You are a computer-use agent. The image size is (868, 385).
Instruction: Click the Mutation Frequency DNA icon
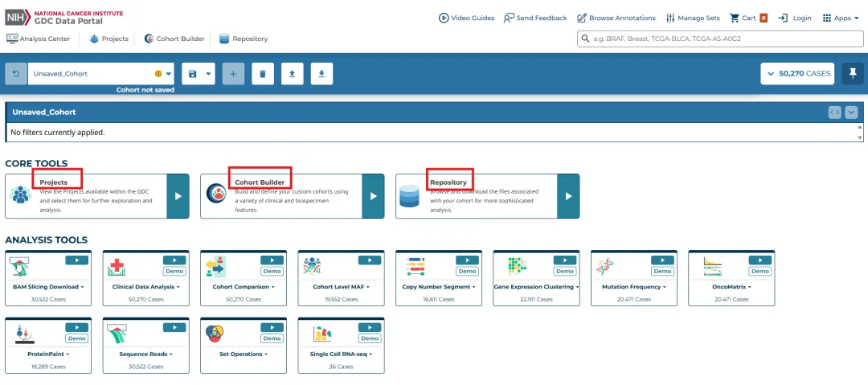click(606, 267)
